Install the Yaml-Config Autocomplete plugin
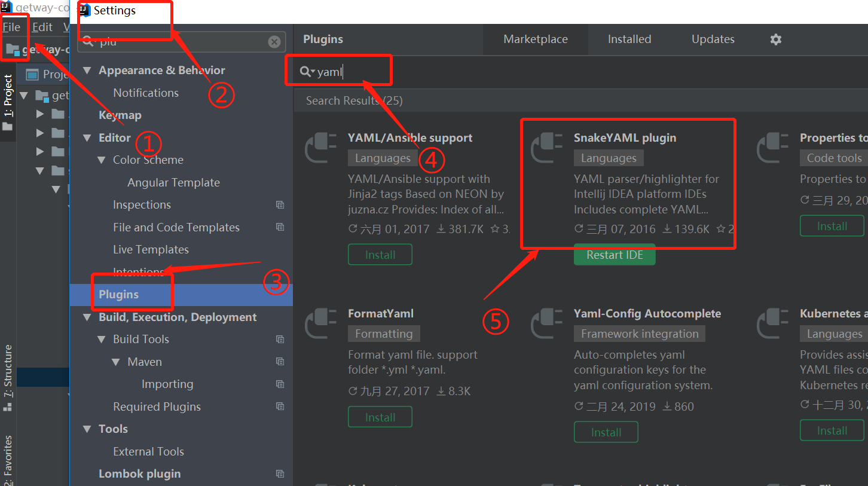Image resolution: width=868 pixels, height=486 pixels. tap(606, 432)
